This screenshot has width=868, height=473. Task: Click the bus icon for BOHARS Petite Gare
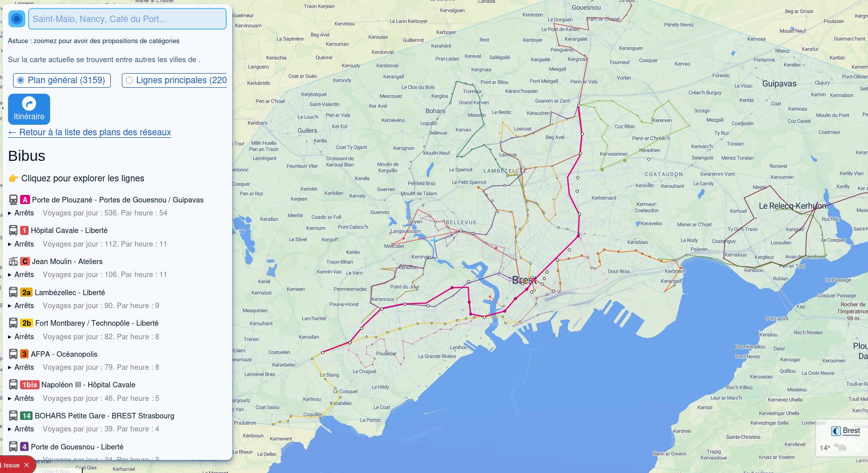[x=14, y=416]
